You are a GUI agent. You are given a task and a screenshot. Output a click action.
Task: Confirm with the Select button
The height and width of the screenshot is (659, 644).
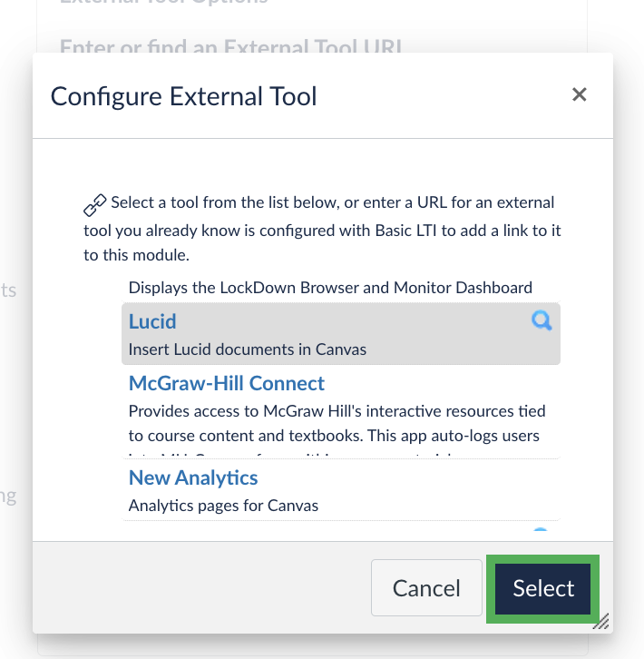click(542, 588)
